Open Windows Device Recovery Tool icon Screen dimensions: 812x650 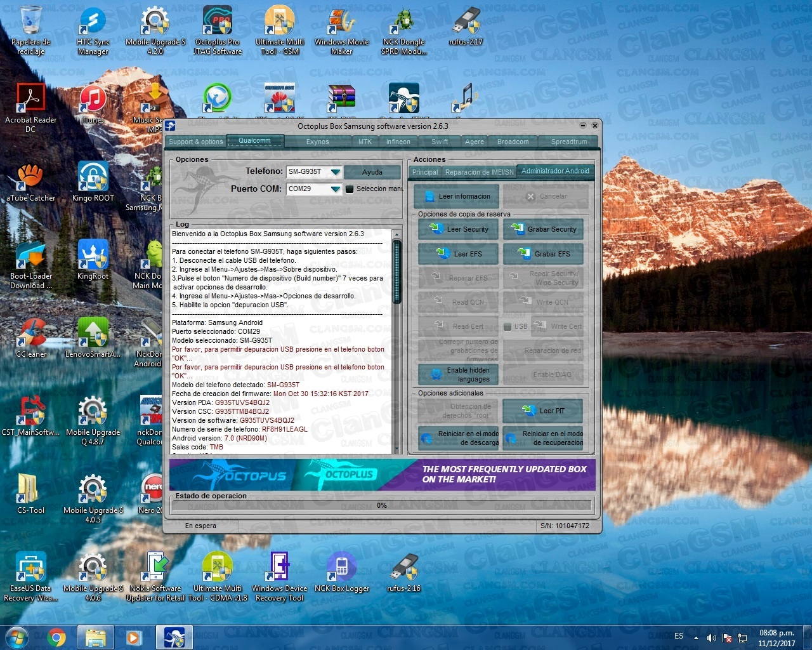tap(279, 576)
